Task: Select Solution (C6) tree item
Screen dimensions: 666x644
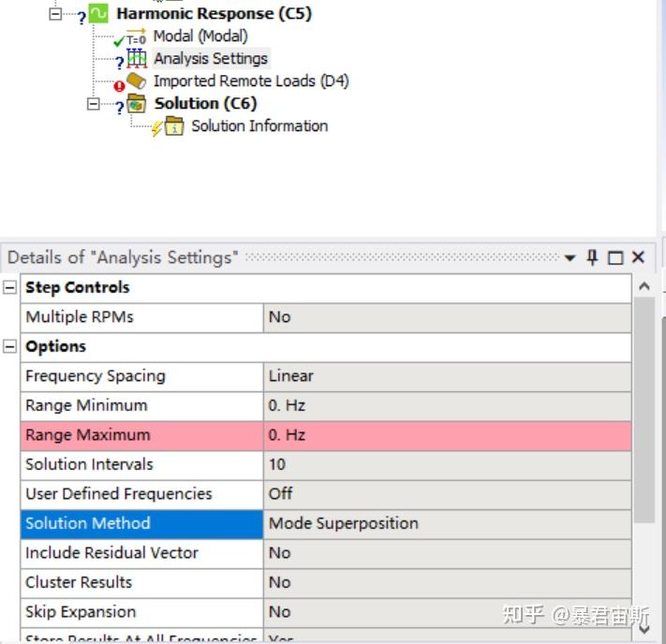Action: (x=205, y=104)
